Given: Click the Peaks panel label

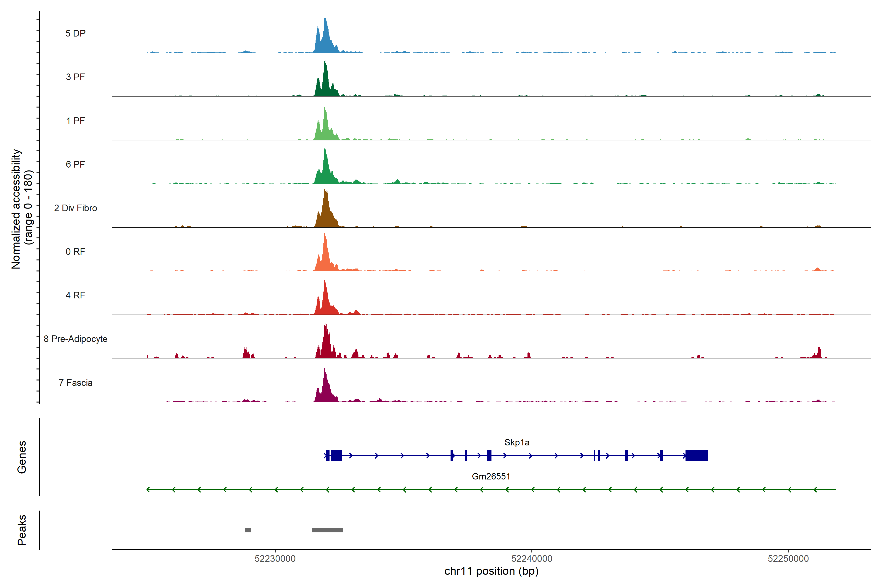Looking at the screenshot, I should pos(22,530).
